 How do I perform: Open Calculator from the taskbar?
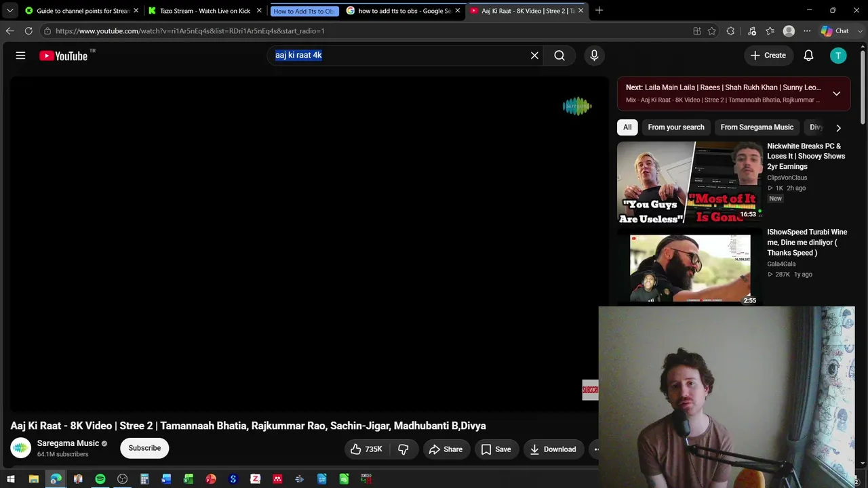point(144,479)
